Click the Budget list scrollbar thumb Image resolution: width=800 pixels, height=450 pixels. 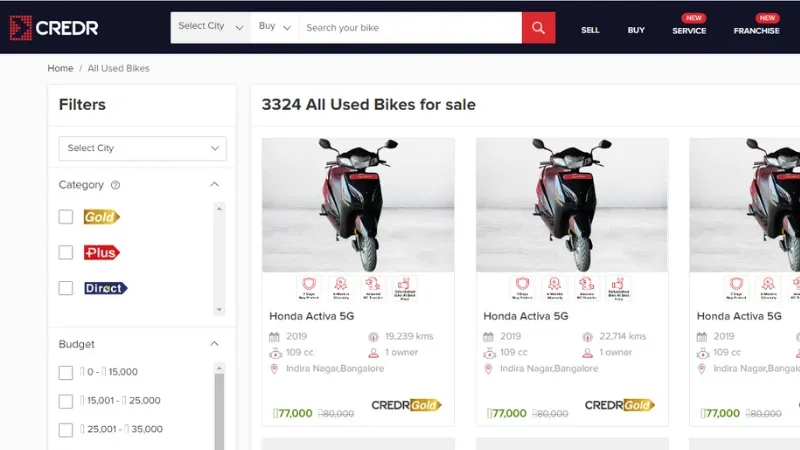[x=219, y=412]
